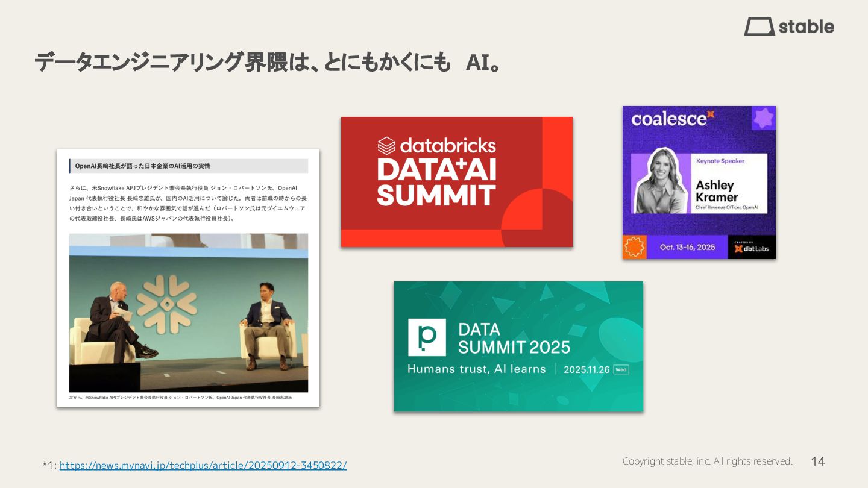Click the slide title about AI
The width and height of the screenshot is (868, 488).
(268, 62)
